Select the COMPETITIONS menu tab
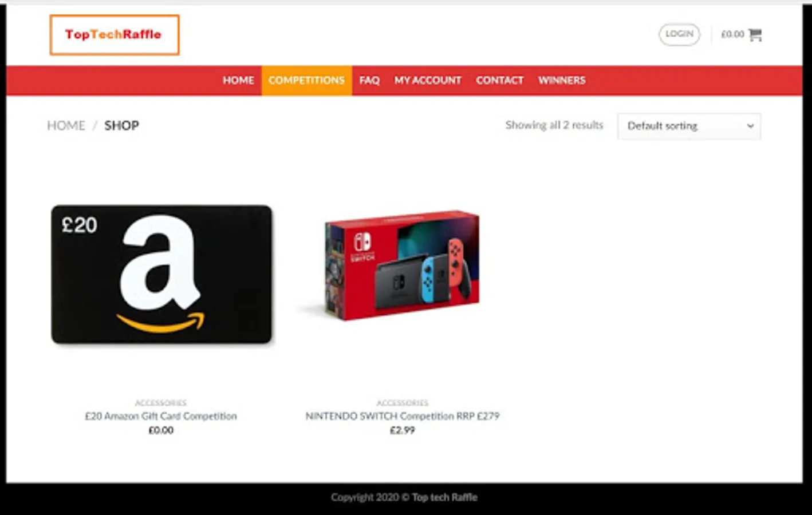 click(x=307, y=80)
